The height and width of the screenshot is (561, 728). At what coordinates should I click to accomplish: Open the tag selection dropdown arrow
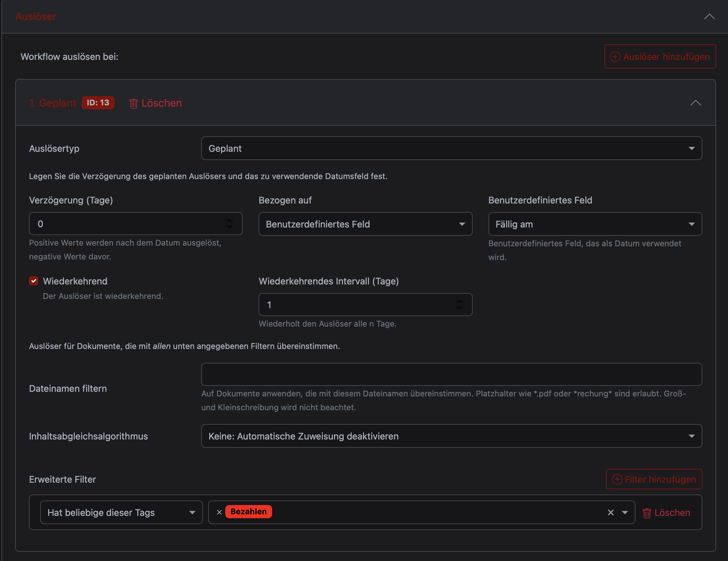(x=625, y=512)
